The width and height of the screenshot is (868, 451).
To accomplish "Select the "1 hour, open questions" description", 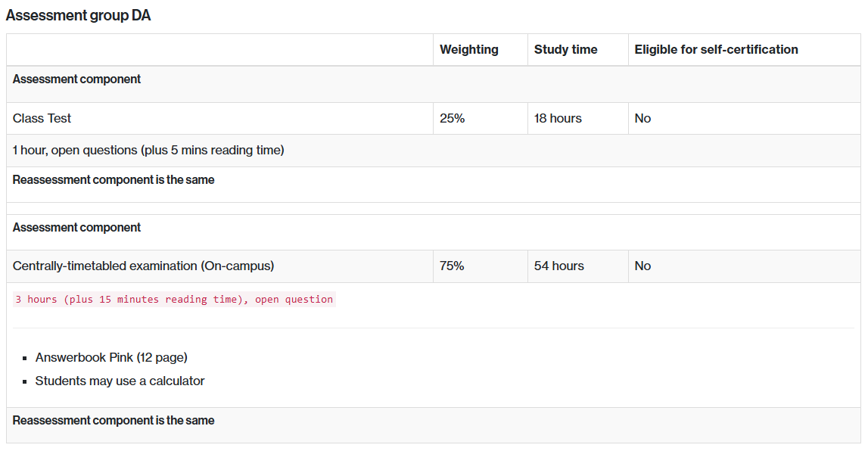I will (148, 151).
